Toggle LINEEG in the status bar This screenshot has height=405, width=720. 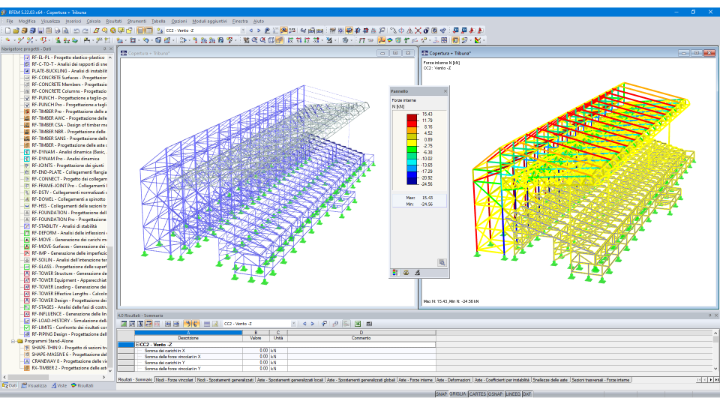[x=513, y=394]
